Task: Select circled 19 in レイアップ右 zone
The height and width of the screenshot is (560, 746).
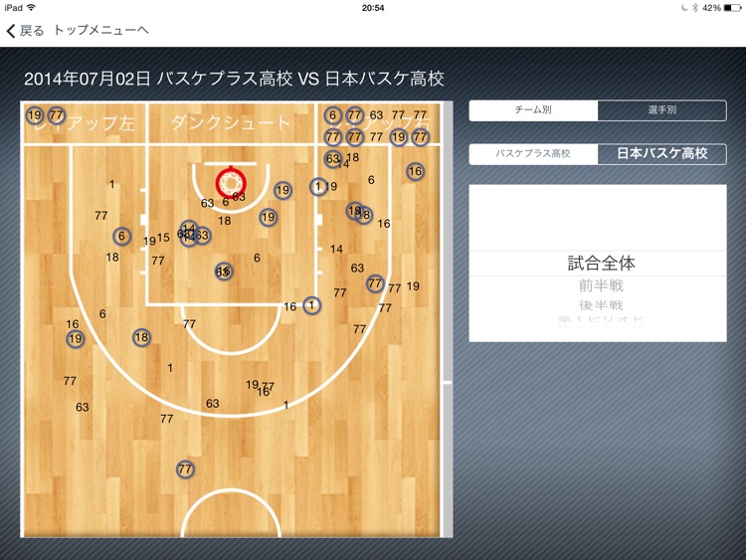Action: (x=398, y=137)
